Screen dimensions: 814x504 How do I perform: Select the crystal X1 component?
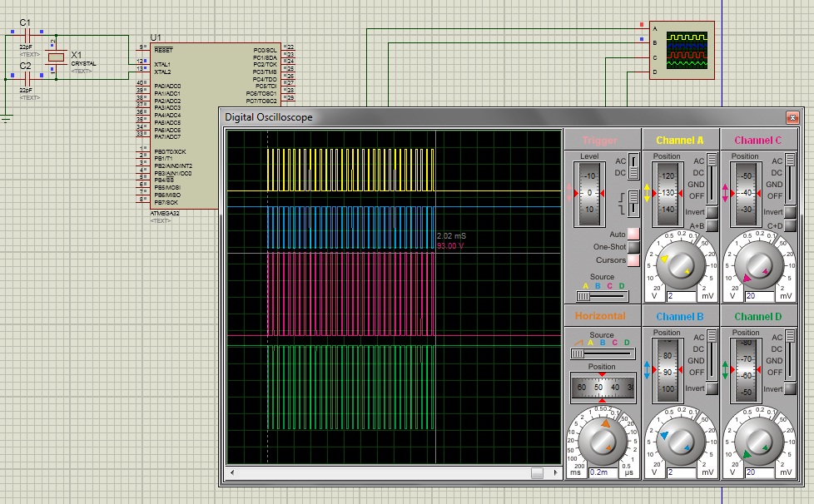pyautogui.click(x=56, y=57)
